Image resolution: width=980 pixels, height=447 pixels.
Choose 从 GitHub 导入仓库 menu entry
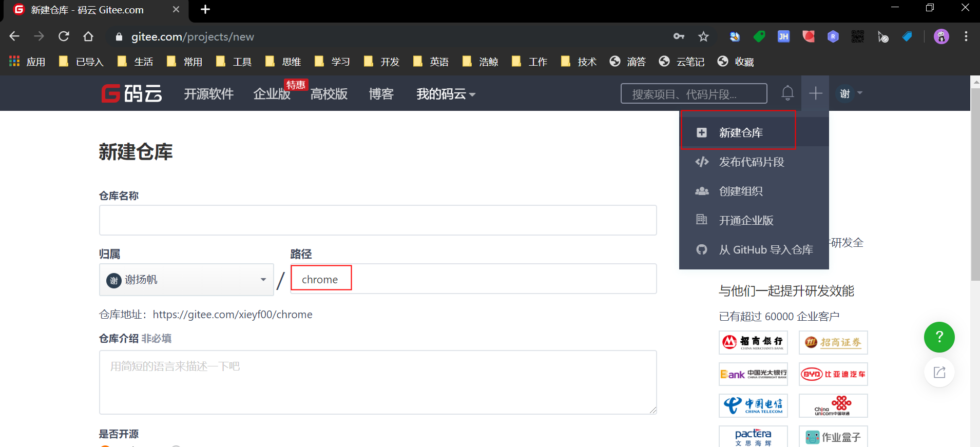(x=765, y=250)
